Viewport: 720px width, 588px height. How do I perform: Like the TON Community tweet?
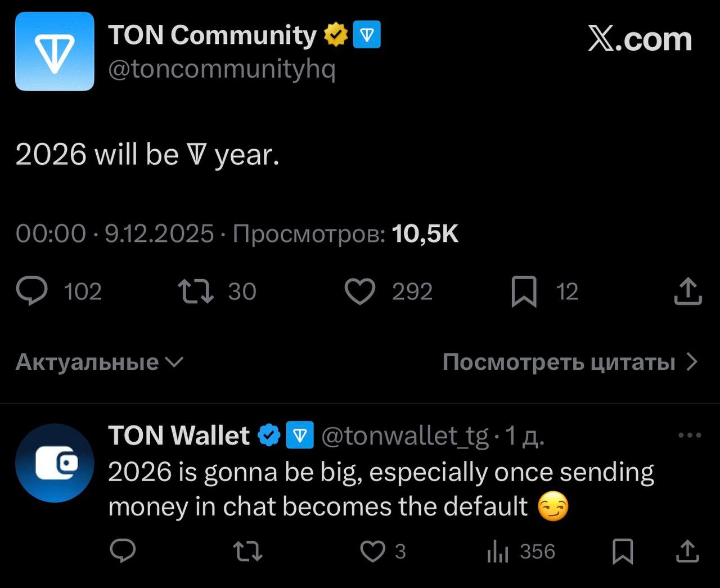click(x=361, y=291)
